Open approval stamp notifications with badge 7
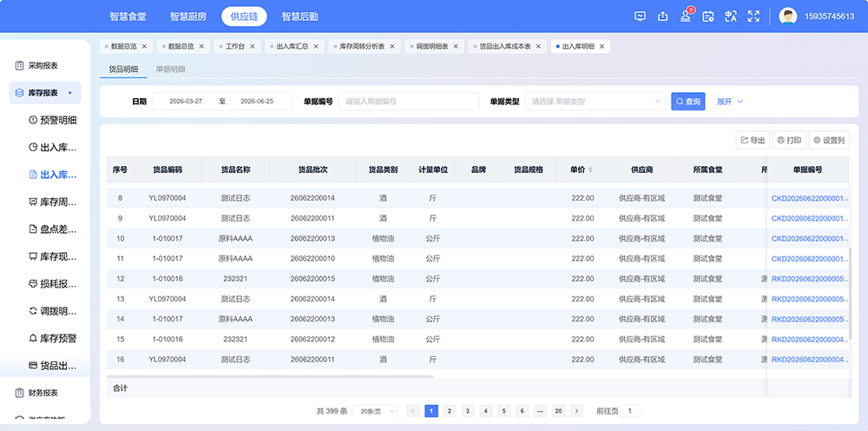868x431 pixels. click(686, 16)
